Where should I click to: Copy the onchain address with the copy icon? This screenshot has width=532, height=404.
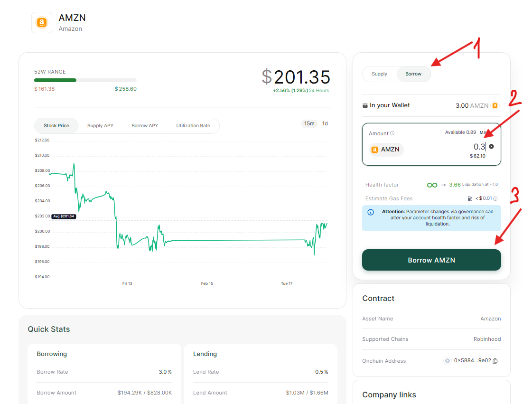[x=495, y=361]
